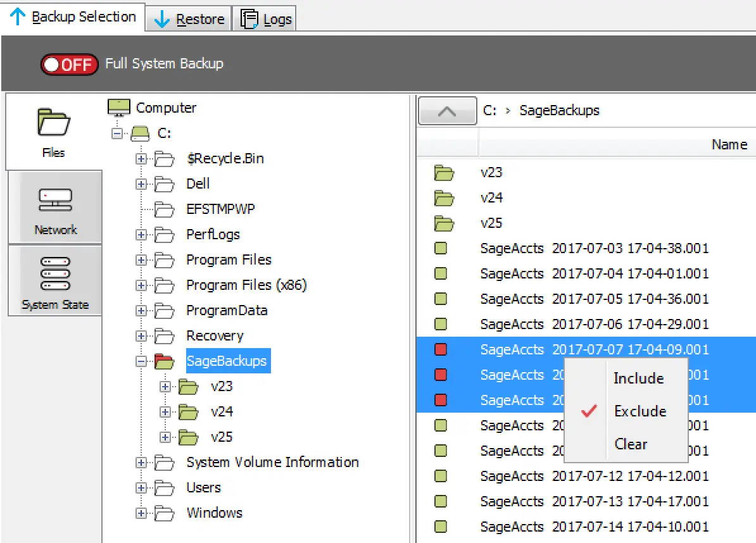The width and height of the screenshot is (756, 543).
Task: Collapse the SageBackups folder node
Action: [x=141, y=361]
